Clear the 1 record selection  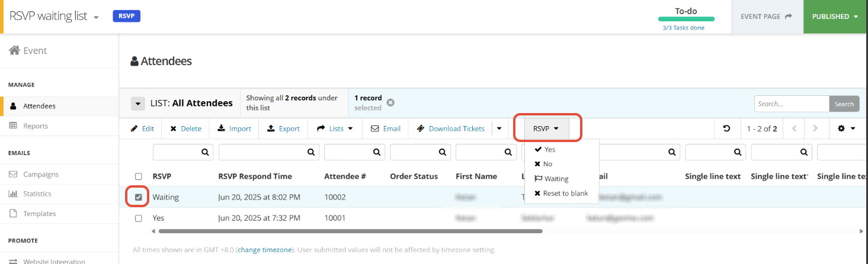point(390,102)
